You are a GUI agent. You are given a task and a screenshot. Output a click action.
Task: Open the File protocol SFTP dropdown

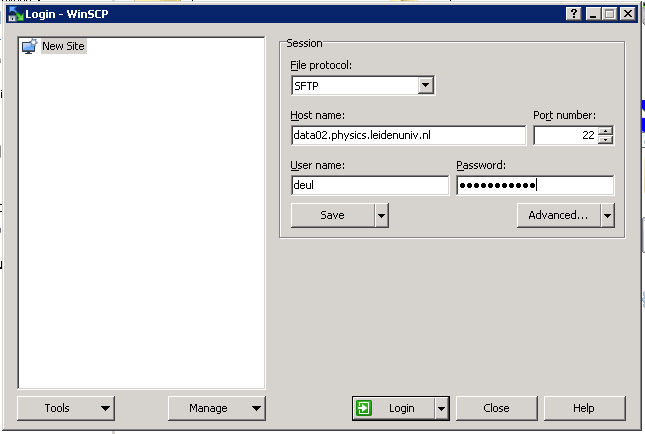coord(426,86)
